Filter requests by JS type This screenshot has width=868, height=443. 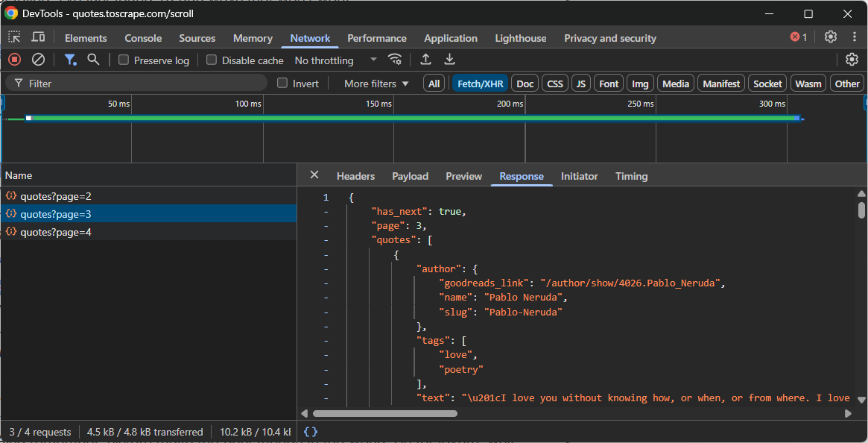pyautogui.click(x=580, y=84)
